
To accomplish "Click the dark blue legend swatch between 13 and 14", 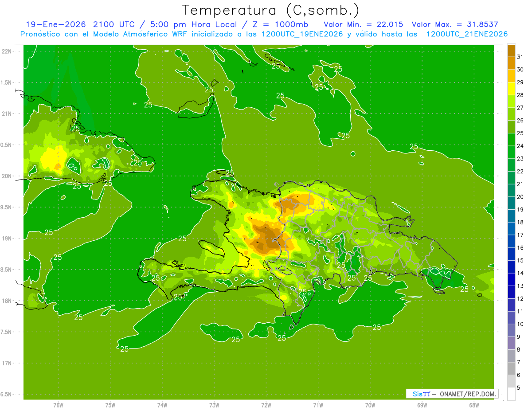I will (511, 279).
